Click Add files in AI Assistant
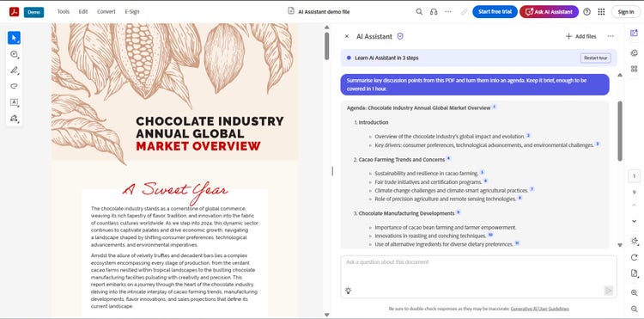This screenshot has width=644, height=319. [x=580, y=37]
